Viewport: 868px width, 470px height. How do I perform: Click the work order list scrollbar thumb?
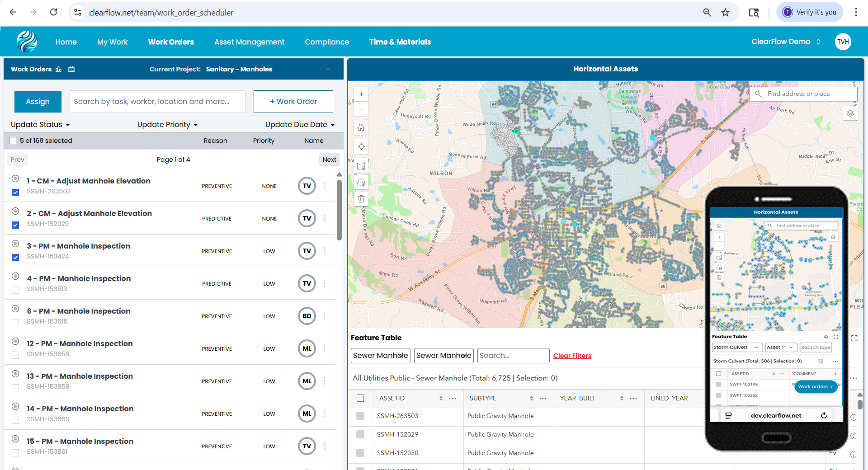pyautogui.click(x=339, y=210)
